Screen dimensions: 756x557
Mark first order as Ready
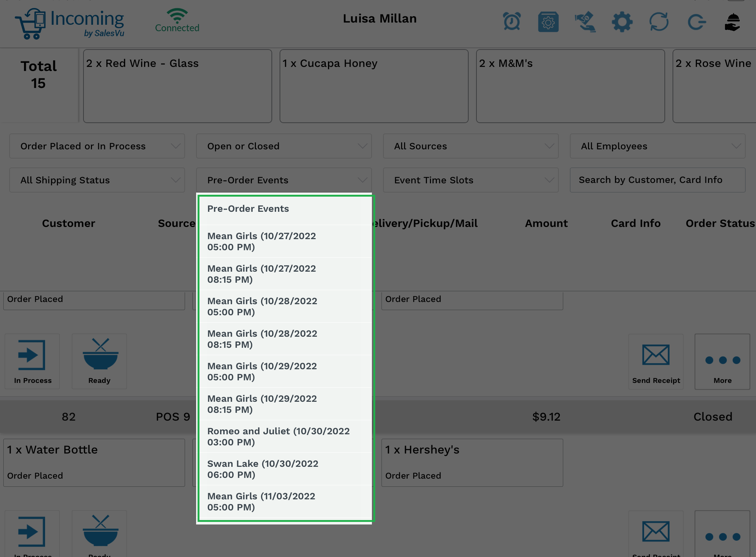coord(99,361)
